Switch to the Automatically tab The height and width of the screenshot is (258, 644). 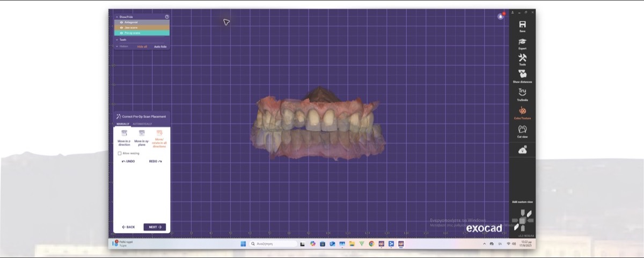(x=142, y=124)
